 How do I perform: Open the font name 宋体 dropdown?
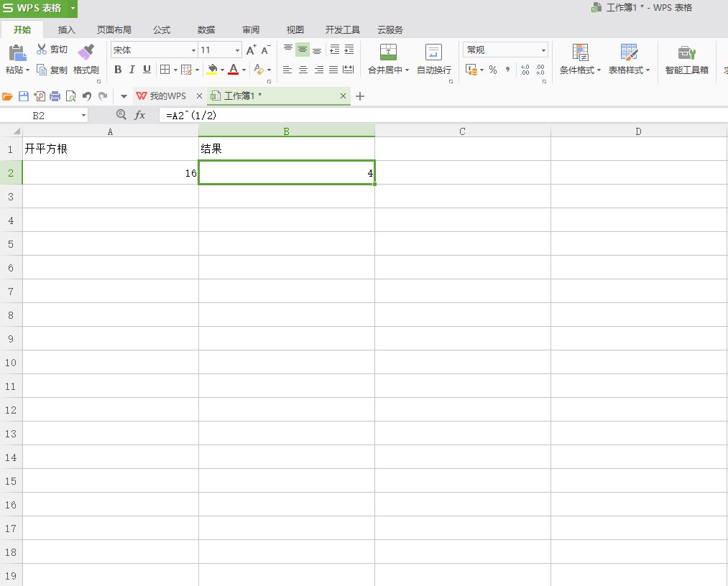tap(193, 50)
